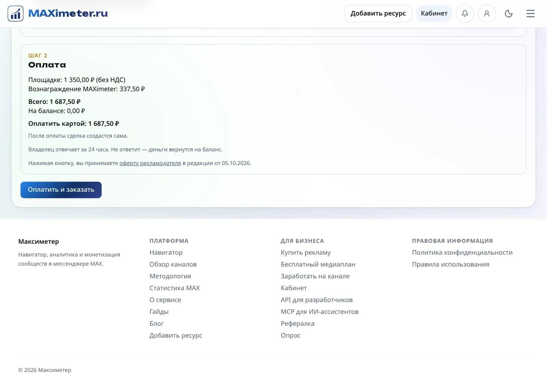Screen dimensions: 547x392
Task: Open the hamburger menu
Action: (x=531, y=14)
